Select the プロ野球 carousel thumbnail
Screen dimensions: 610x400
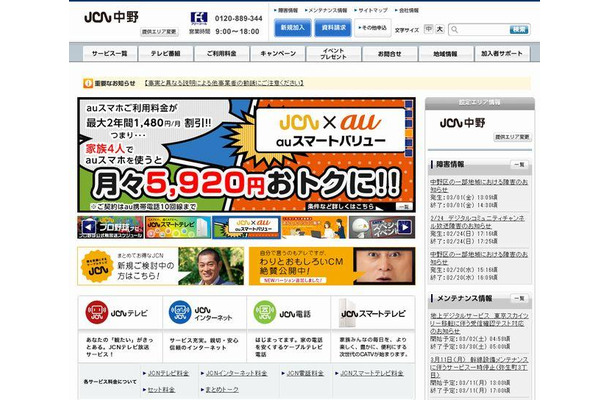[x=110, y=228]
